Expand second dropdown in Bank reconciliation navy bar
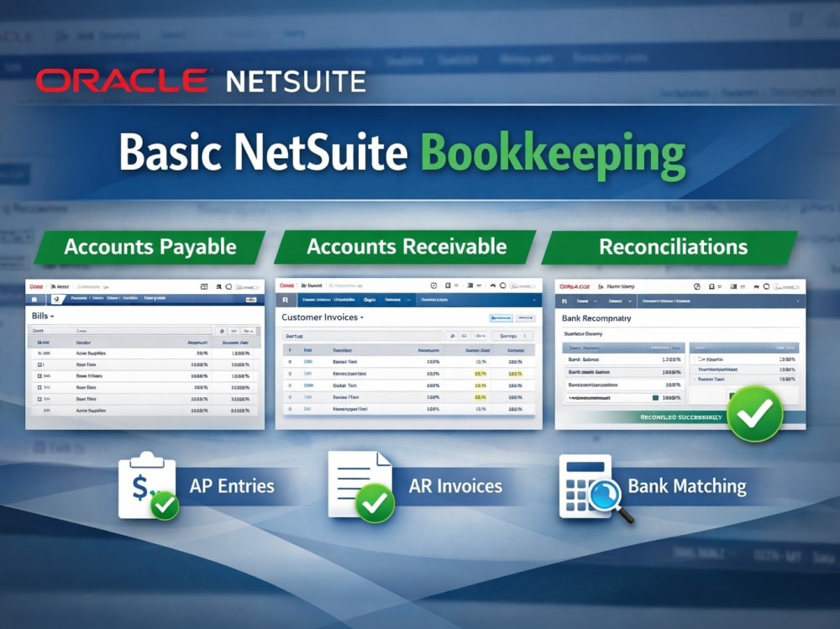This screenshot has height=629, width=840. click(x=629, y=301)
